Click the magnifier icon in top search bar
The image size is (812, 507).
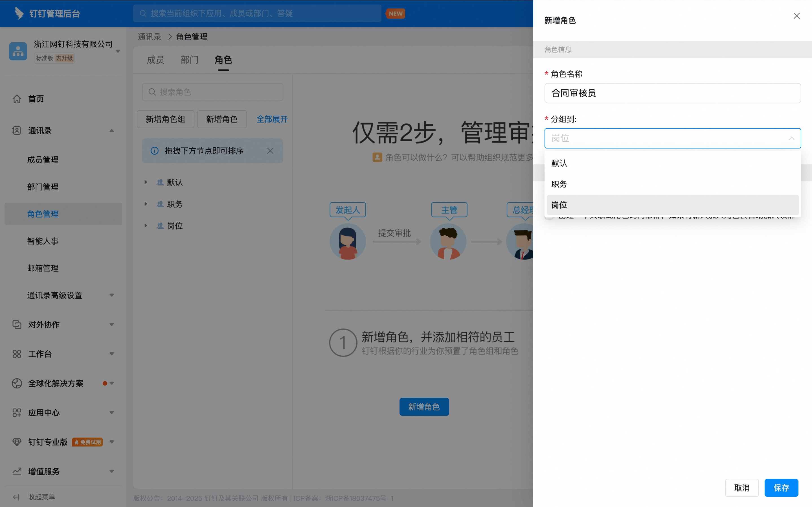[143, 14]
